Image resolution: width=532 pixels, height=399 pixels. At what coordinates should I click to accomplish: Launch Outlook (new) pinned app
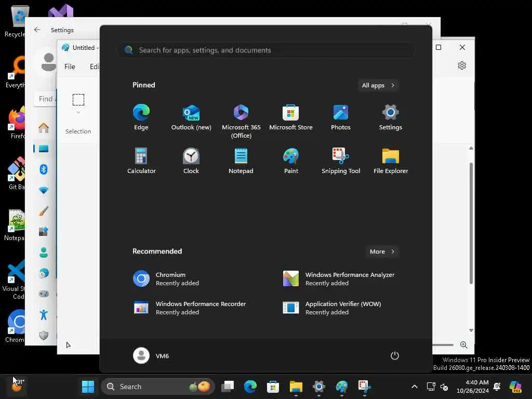[191, 117]
